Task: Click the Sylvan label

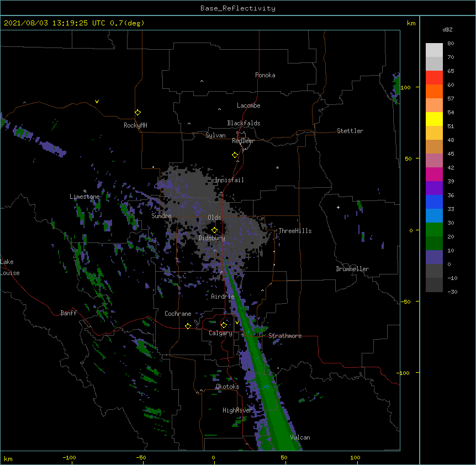Action: click(215, 135)
